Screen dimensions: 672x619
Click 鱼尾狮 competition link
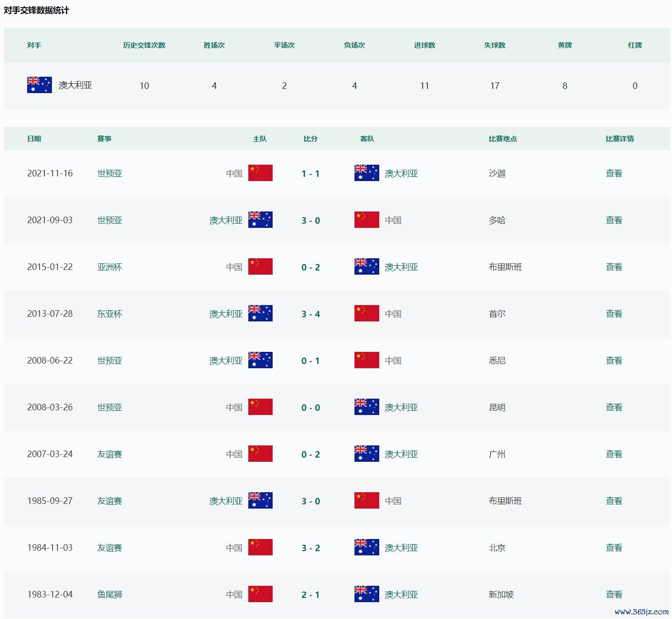(x=109, y=595)
